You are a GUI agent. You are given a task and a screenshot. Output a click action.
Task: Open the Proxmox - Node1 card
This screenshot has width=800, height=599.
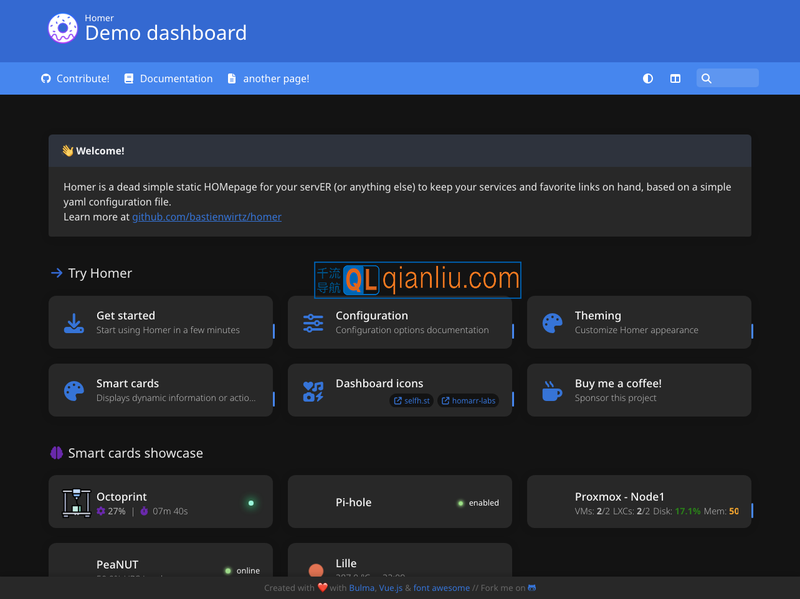[x=638, y=502]
